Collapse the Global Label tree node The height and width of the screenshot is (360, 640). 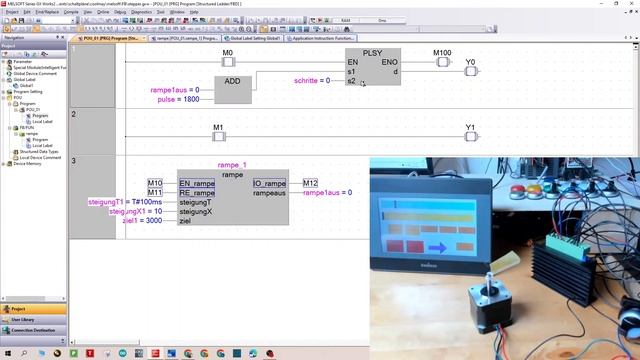click(x=4, y=80)
